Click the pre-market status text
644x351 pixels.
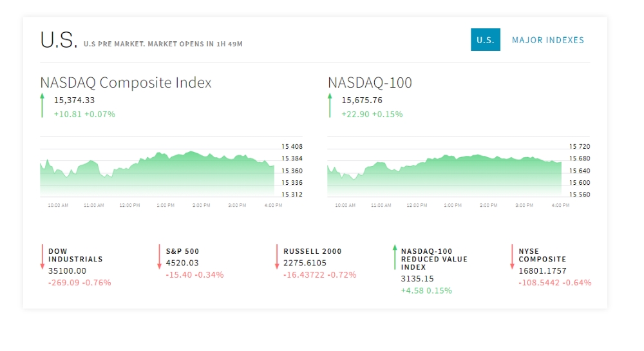click(x=163, y=44)
